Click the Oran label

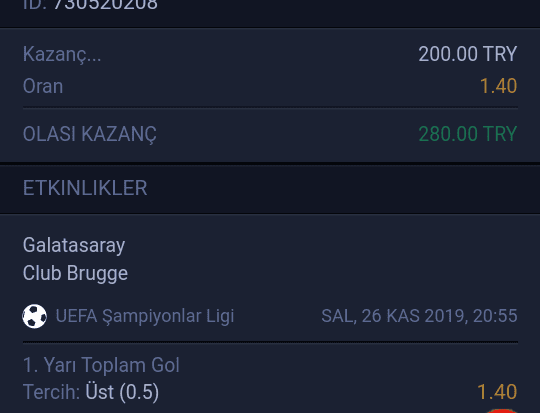pyautogui.click(x=43, y=86)
